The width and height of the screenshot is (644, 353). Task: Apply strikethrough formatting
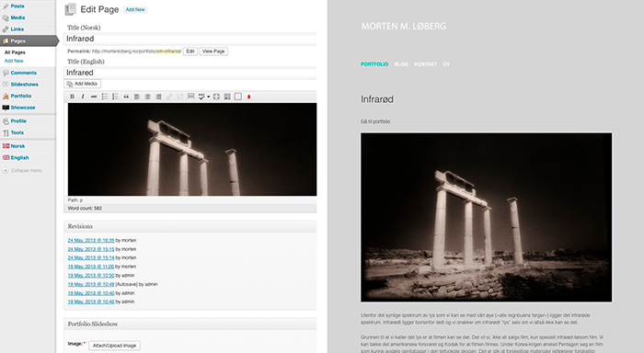(94, 97)
